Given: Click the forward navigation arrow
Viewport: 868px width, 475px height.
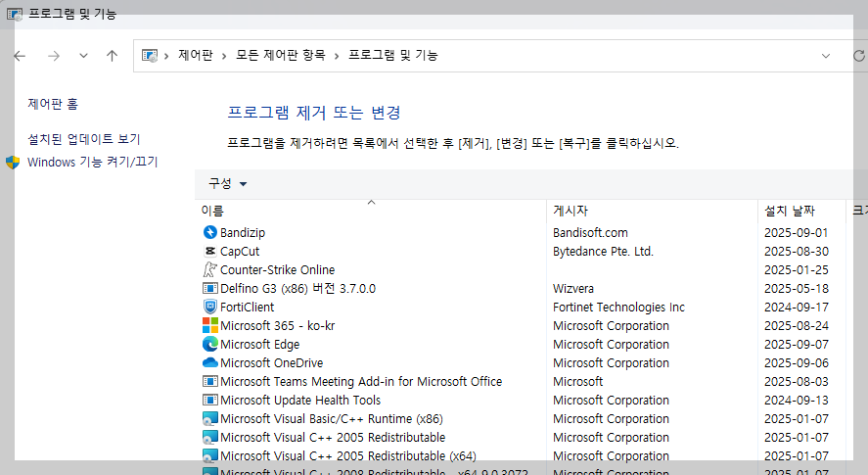Looking at the screenshot, I should tap(54, 56).
